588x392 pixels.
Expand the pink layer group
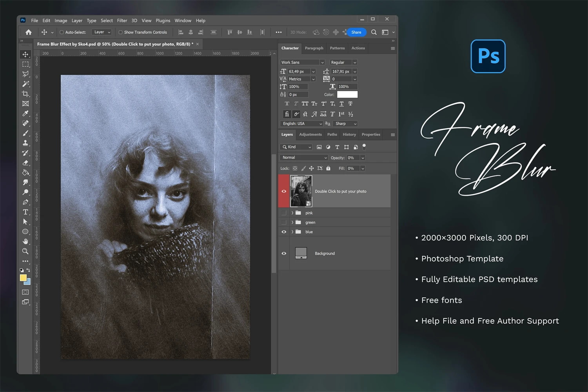(x=292, y=213)
